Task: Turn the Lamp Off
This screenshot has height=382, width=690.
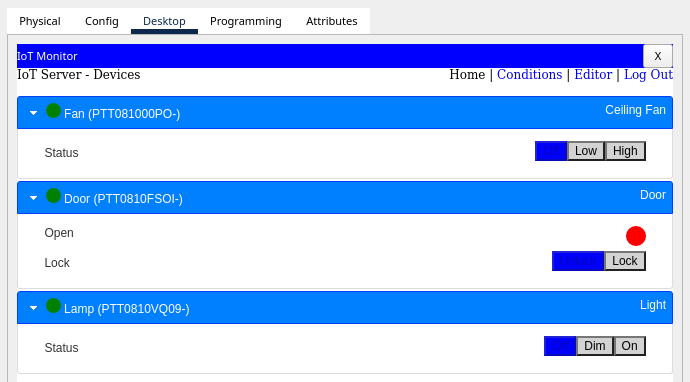Action: 560,346
